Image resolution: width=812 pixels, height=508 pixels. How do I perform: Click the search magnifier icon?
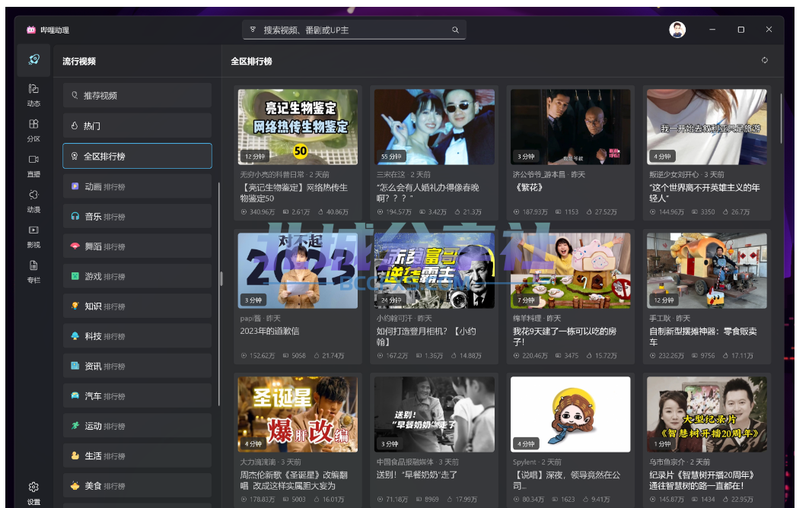[x=455, y=30]
